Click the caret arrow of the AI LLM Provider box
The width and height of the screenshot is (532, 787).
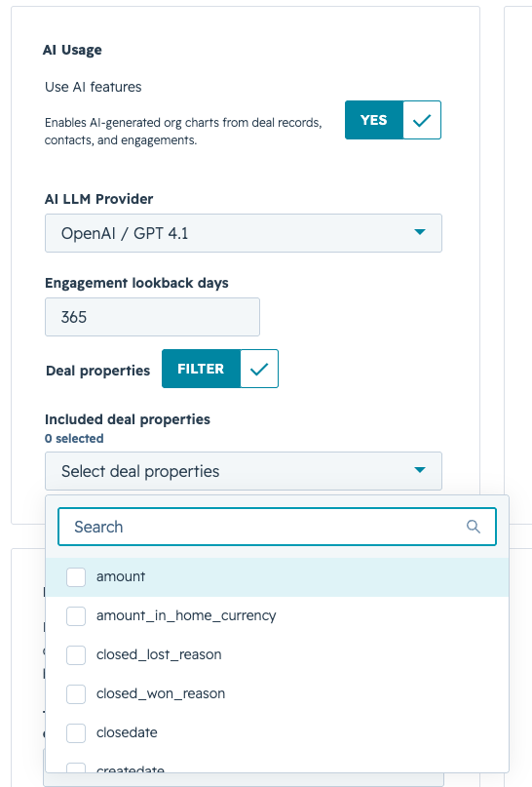[420, 232]
